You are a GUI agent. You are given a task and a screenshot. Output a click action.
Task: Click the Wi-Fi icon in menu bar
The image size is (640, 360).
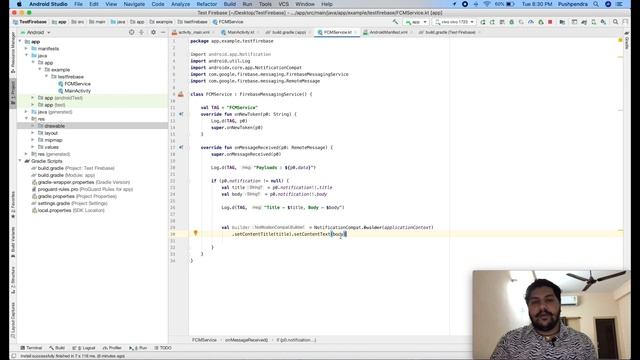(x=487, y=4)
